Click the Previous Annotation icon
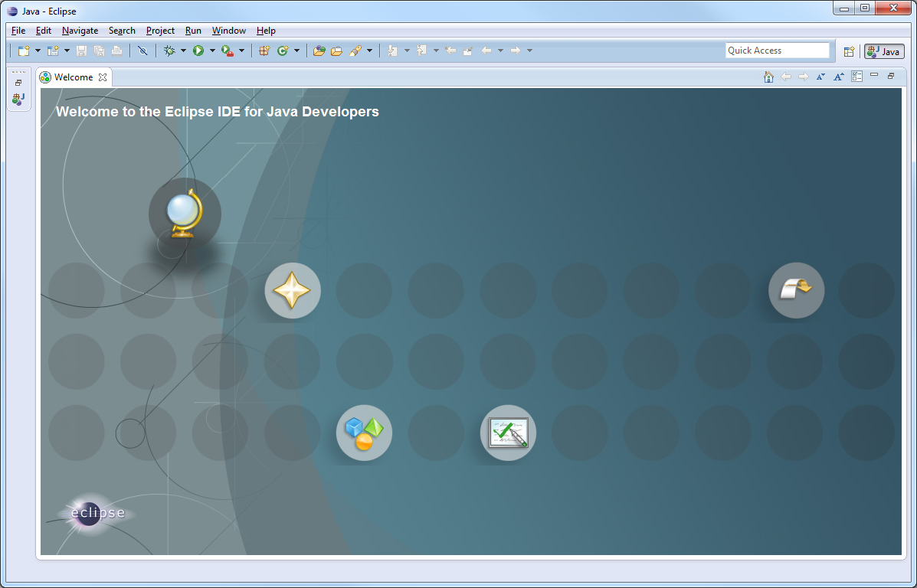 coord(421,51)
